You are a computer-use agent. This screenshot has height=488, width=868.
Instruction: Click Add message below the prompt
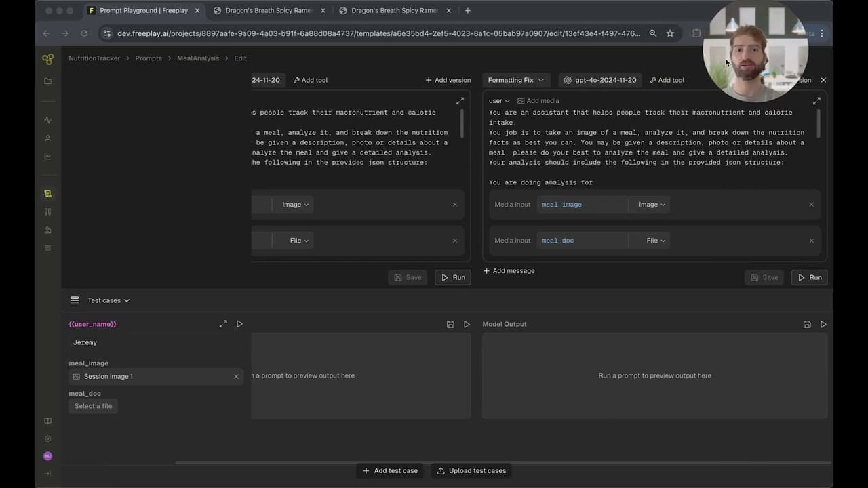point(509,270)
